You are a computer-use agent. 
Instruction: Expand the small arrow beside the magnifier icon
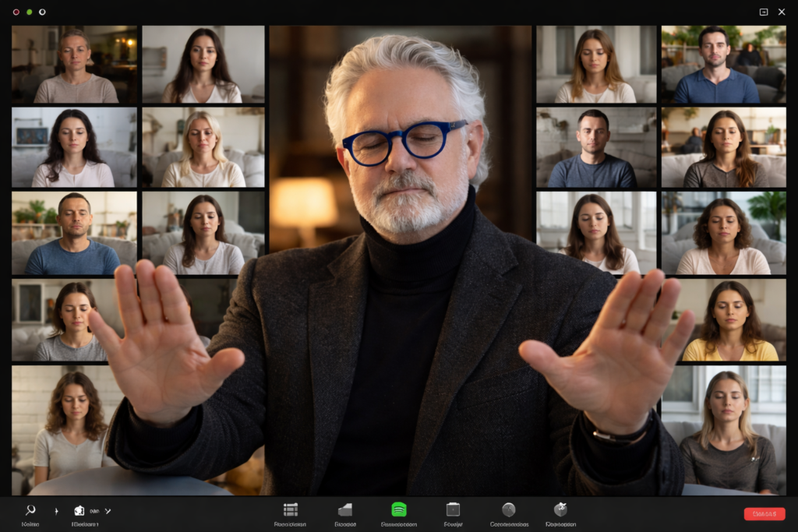coord(56,511)
